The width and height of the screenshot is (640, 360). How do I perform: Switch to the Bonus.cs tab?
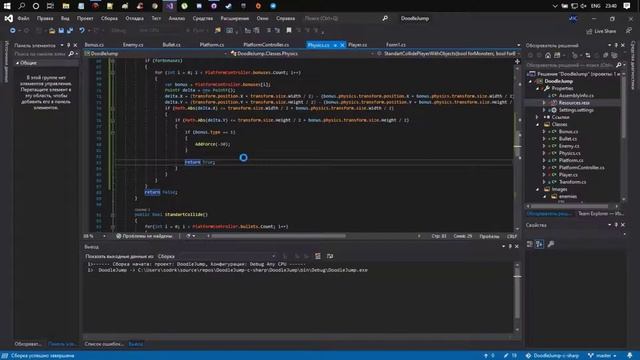point(94,44)
